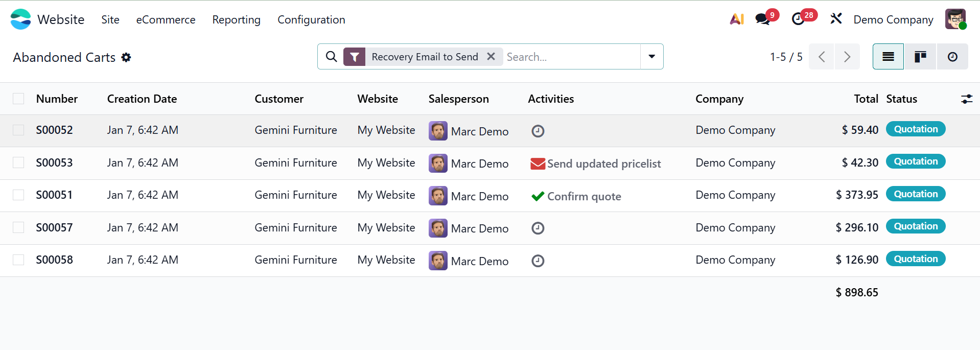Switch to kanban view
This screenshot has height=350, width=980.
920,57
